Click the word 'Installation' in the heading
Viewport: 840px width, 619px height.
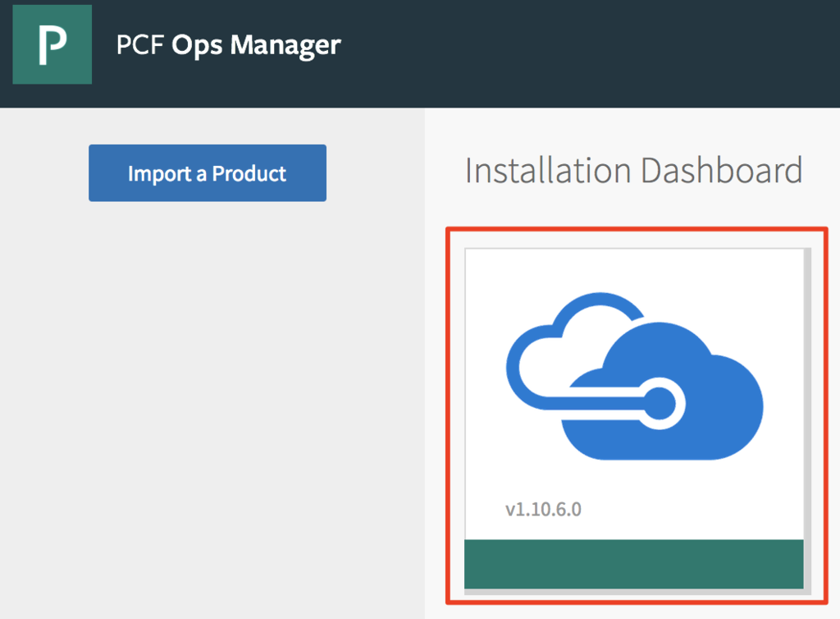click(548, 171)
